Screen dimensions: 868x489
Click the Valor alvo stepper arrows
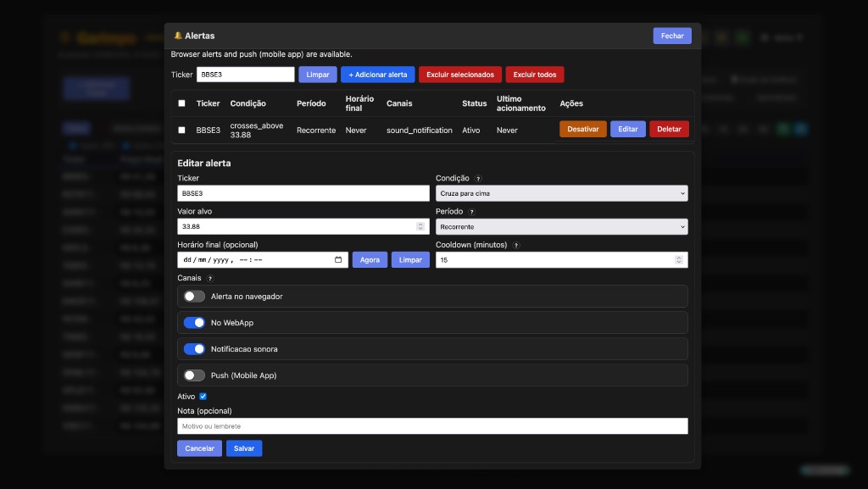pyautogui.click(x=420, y=226)
